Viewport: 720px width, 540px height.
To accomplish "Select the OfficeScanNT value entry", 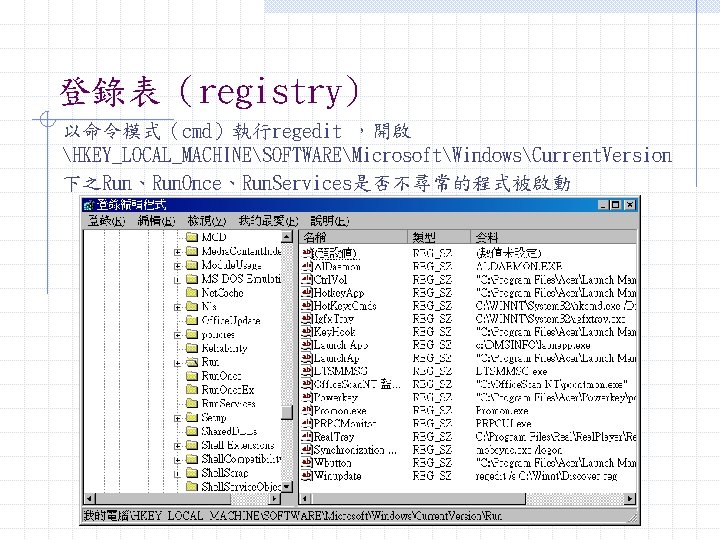I will tap(357, 384).
